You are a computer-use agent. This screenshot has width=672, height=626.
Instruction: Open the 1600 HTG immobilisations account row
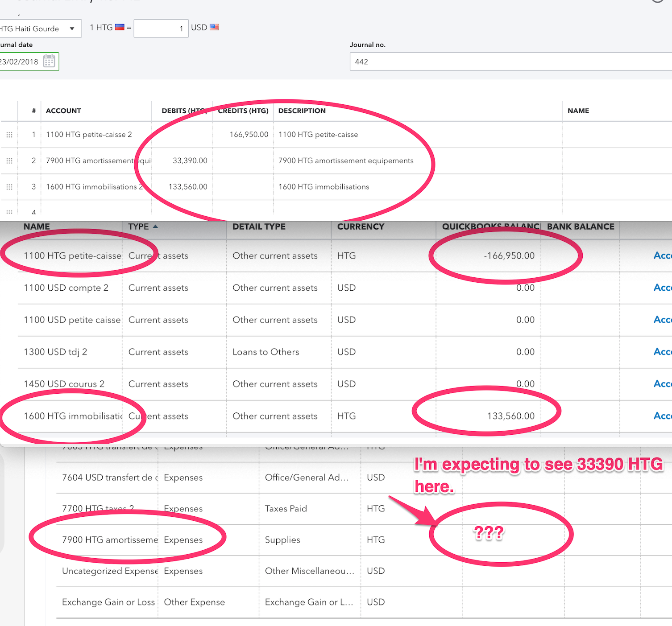point(345,416)
